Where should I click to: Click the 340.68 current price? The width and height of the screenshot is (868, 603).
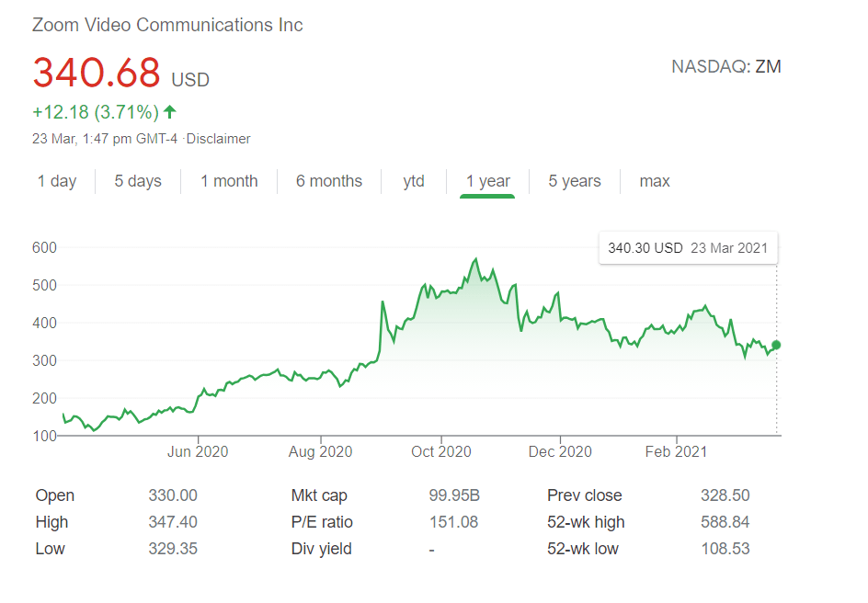(97, 74)
